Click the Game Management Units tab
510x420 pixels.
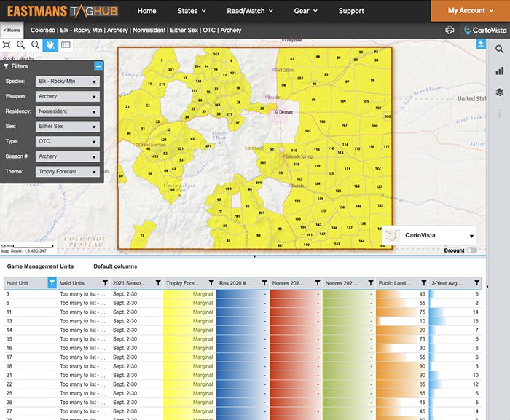tap(40, 266)
